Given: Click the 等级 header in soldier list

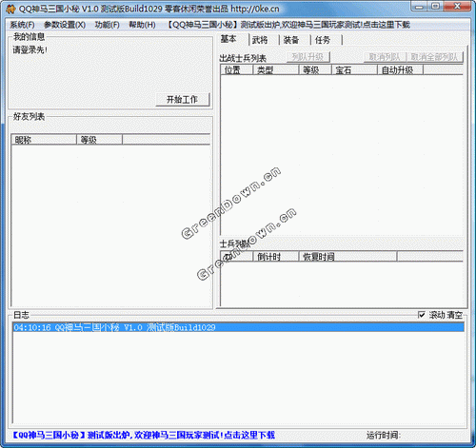Looking at the screenshot, I should [x=315, y=69].
